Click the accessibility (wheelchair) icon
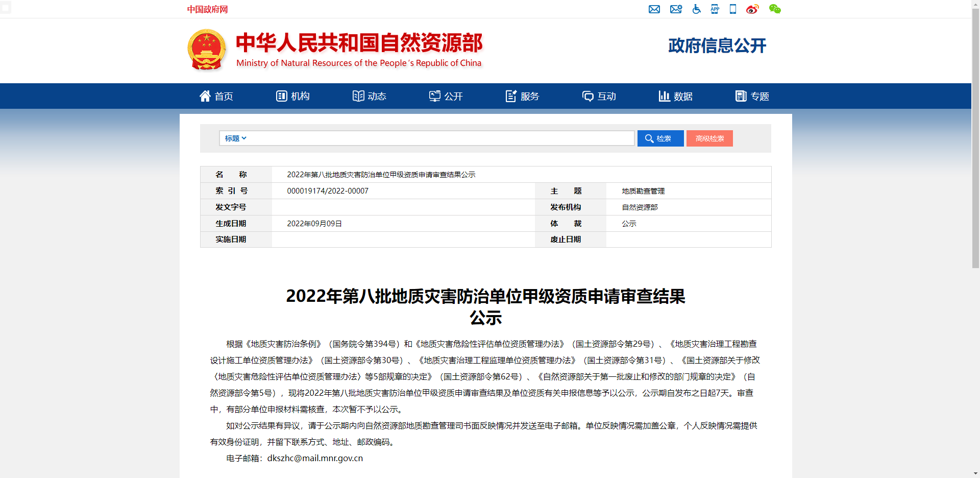Screen dimensions: 980x478 696,9
